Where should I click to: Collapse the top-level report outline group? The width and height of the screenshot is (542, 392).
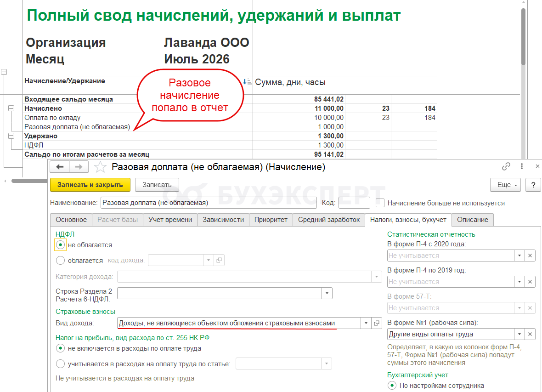point(4,72)
